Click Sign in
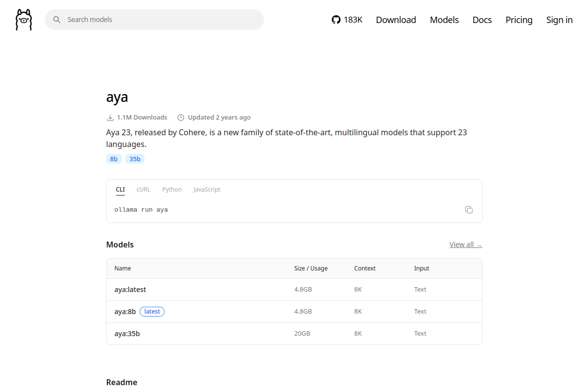 (x=560, y=20)
